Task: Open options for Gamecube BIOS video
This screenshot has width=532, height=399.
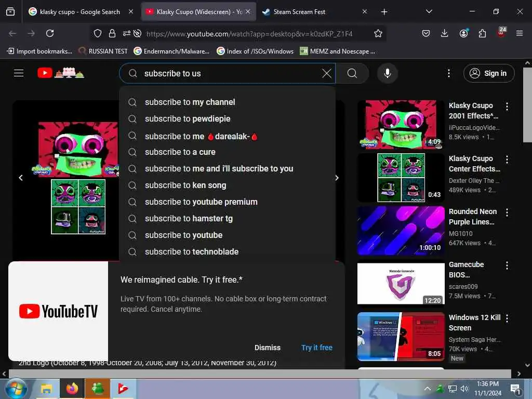Action: point(507,265)
